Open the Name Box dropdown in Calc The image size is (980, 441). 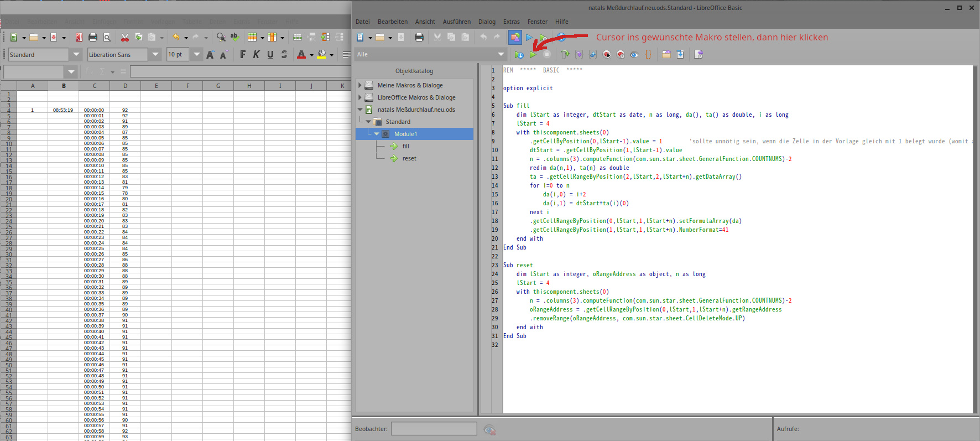[71, 72]
